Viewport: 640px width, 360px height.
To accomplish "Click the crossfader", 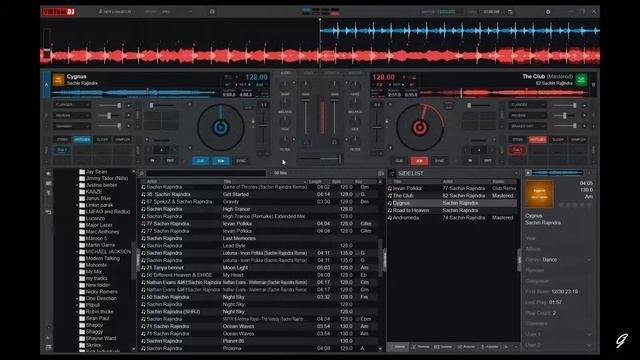I will click(x=320, y=158).
